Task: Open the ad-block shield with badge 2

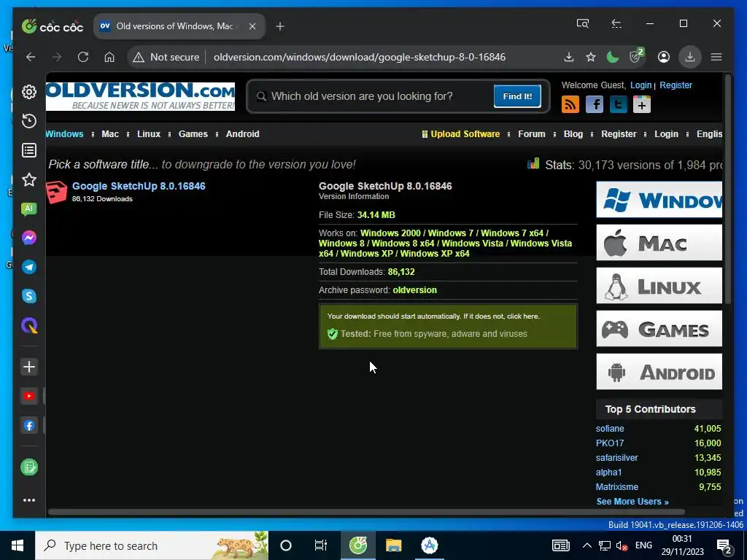Action: [x=637, y=56]
